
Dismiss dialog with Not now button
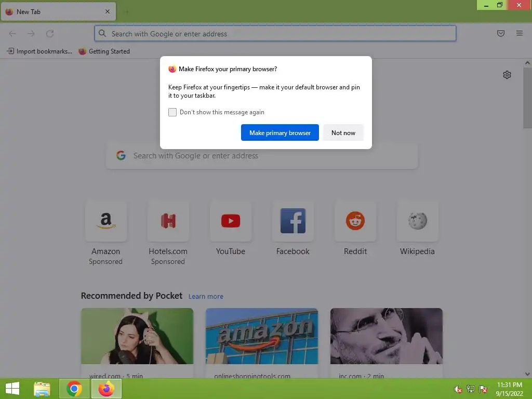343,132
